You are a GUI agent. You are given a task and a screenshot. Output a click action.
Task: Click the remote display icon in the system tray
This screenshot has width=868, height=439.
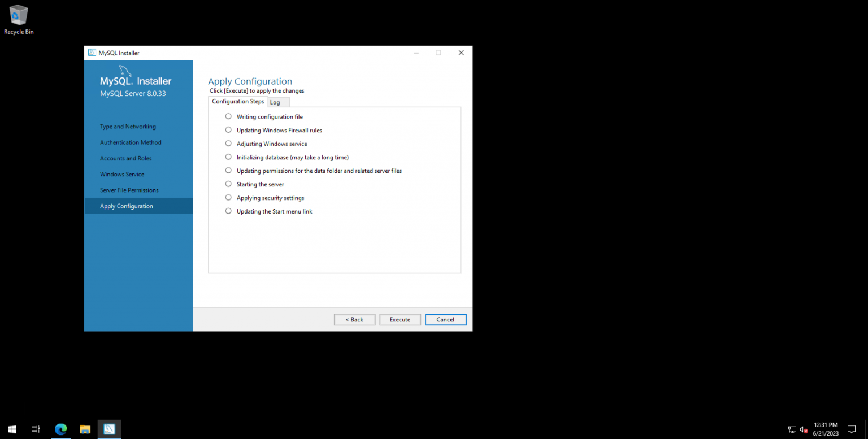coord(791,429)
